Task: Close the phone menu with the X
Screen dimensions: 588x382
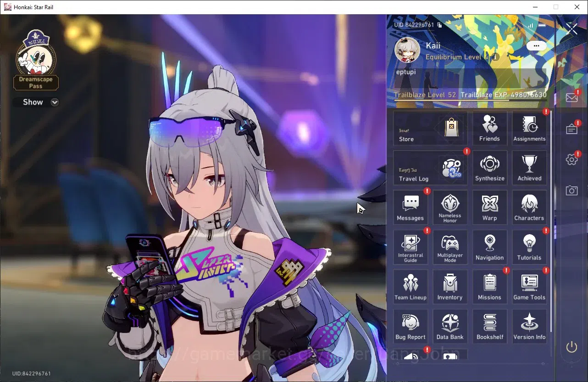Action: click(x=572, y=29)
